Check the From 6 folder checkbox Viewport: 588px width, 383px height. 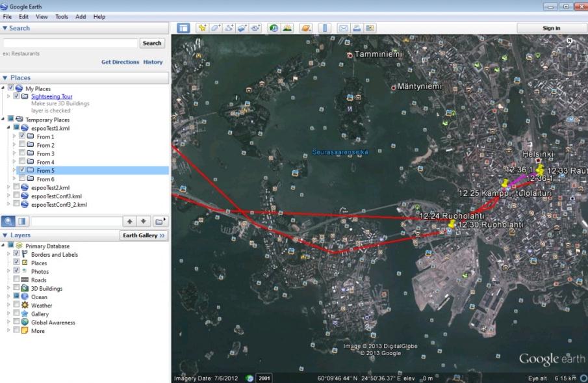tap(22, 178)
